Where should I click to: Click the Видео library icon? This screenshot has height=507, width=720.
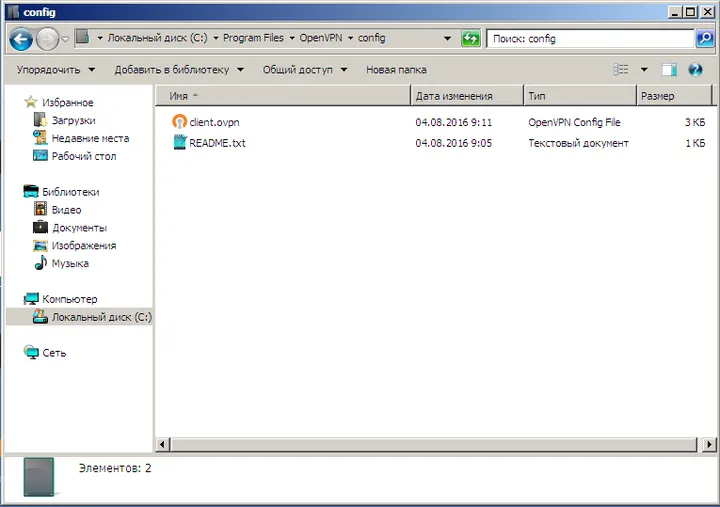point(40,209)
